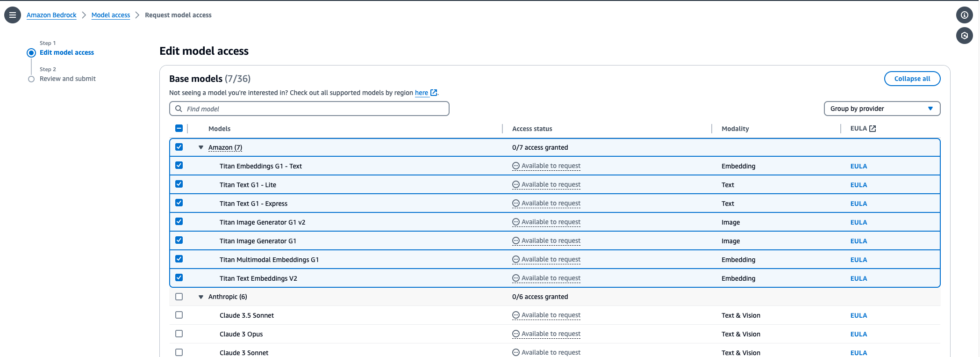The image size is (980, 357).
Task: Uncheck Titan Image Generator G1 checkbox
Action: (179, 240)
